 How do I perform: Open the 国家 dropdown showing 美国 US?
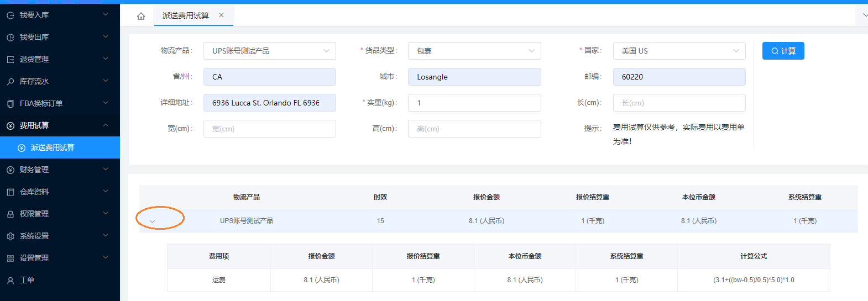tap(678, 51)
